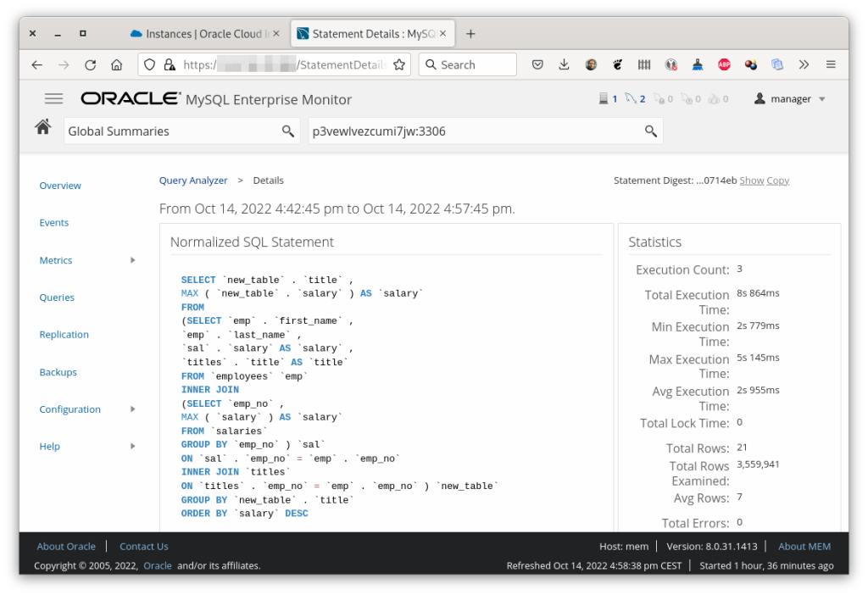The image size is (868, 595).
Task: Open the Firefox hamburger menu
Action: pos(831,64)
